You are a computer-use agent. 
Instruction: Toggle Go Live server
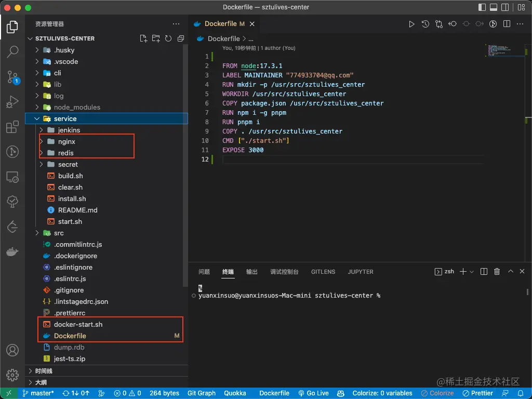313,393
